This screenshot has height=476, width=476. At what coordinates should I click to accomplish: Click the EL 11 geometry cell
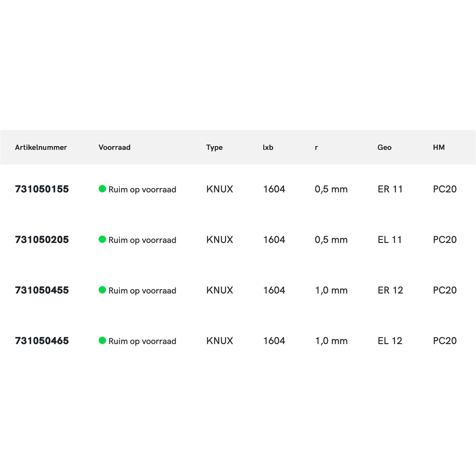[x=390, y=239]
